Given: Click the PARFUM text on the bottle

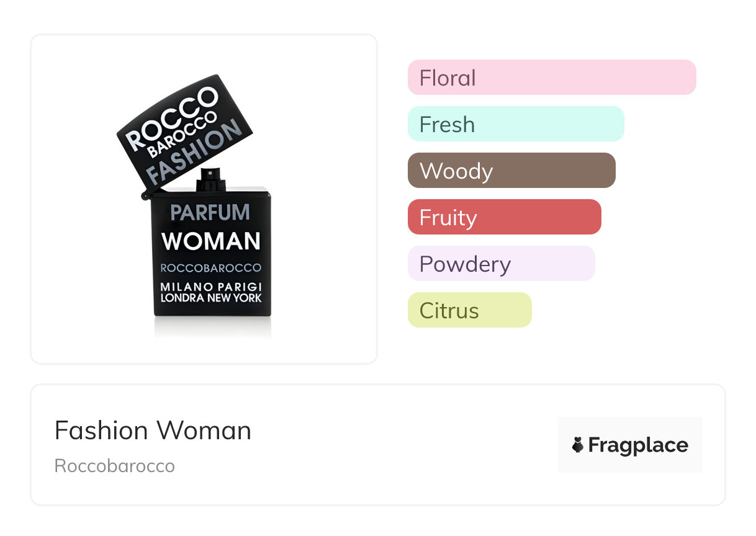Looking at the screenshot, I should [210, 213].
